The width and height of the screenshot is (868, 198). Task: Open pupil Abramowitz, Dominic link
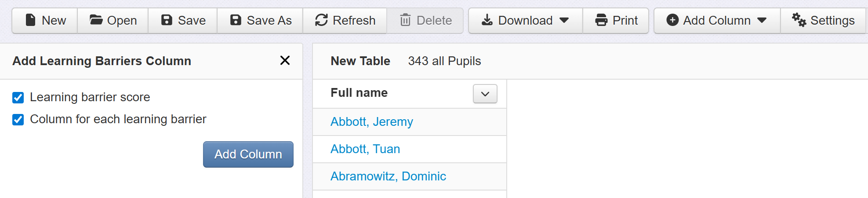coord(388,176)
